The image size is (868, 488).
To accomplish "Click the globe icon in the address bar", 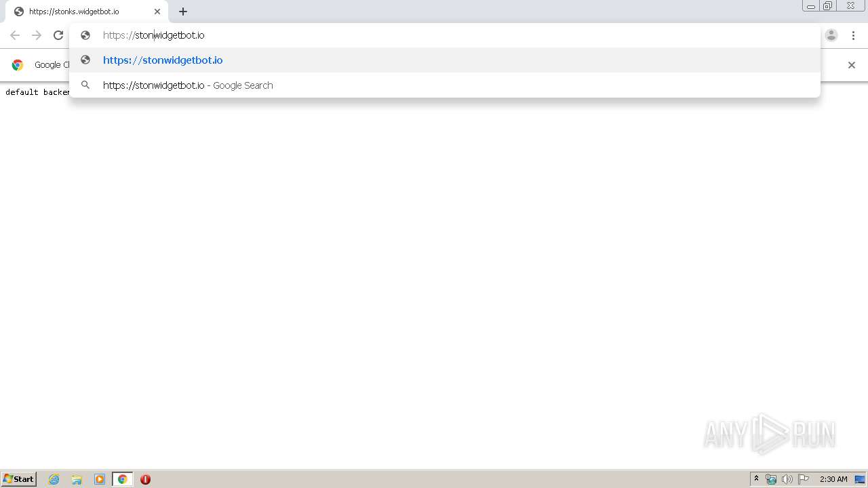I will click(x=85, y=35).
